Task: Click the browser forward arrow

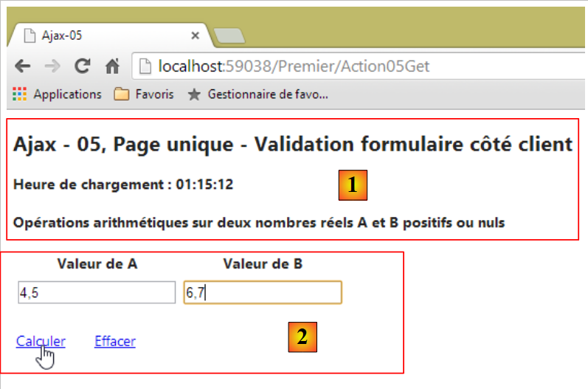Action: tap(52, 67)
